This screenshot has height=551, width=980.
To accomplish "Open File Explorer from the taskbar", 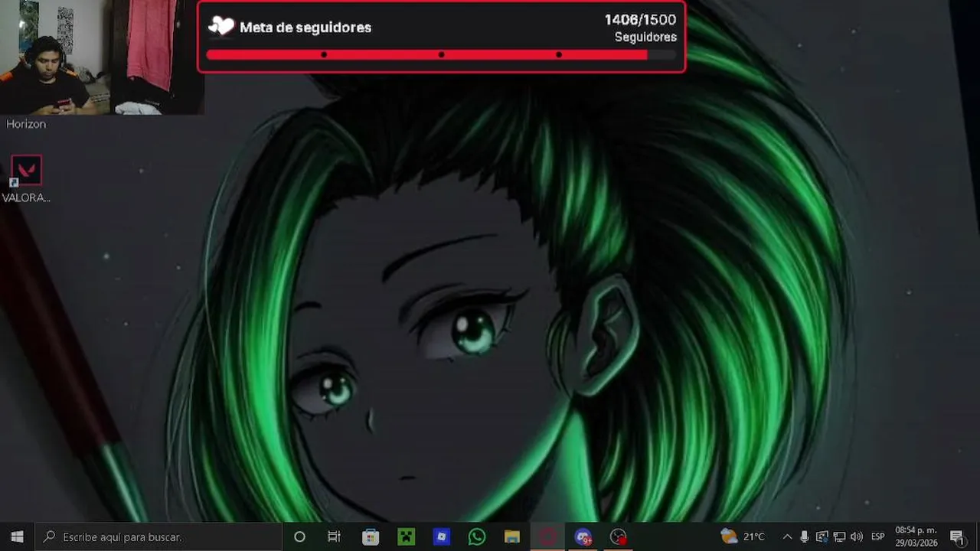I will (512, 536).
